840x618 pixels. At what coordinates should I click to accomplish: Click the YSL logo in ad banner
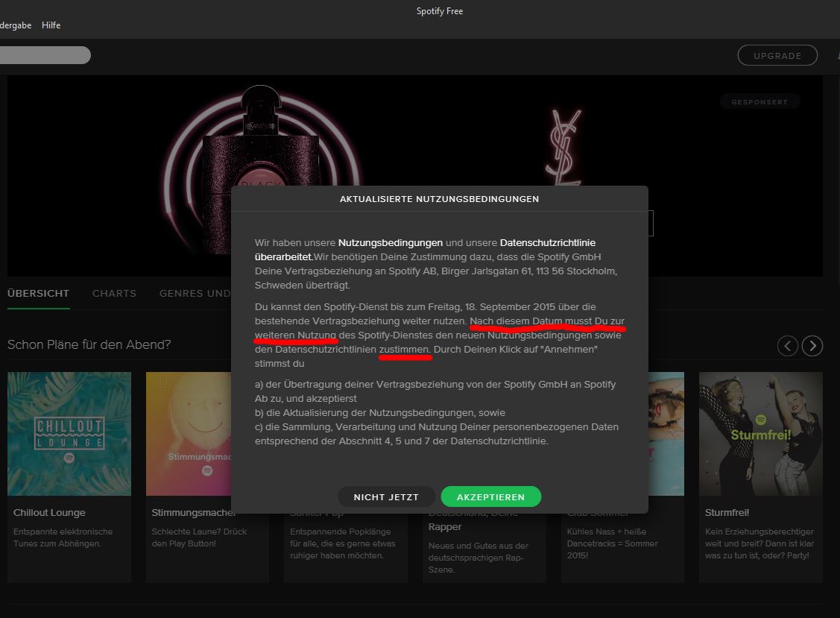[x=563, y=148]
